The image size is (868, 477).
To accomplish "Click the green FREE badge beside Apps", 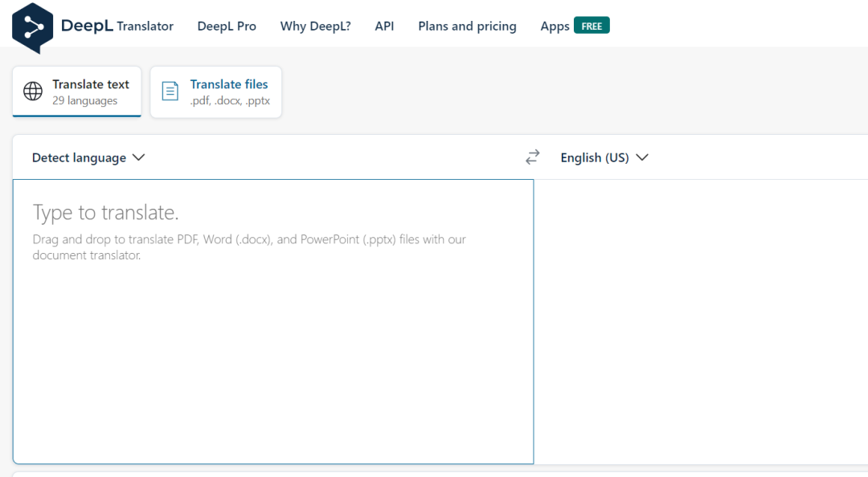I will 592,26.
